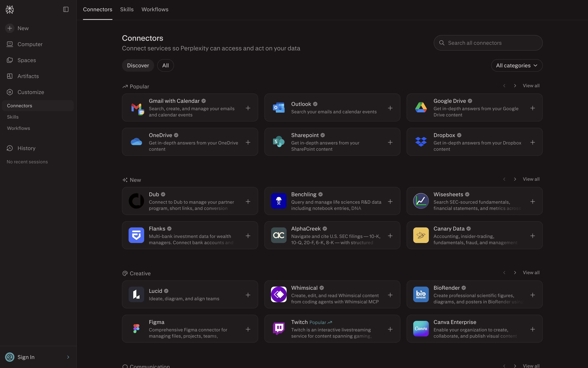The image size is (588, 368).
Task: Click the Twitch connector logo
Action: [279, 329]
